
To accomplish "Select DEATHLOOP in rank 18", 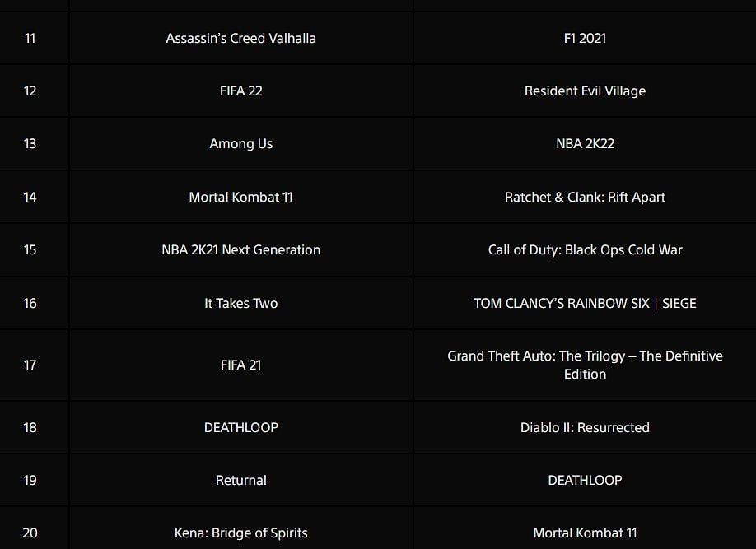I will [x=240, y=427].
